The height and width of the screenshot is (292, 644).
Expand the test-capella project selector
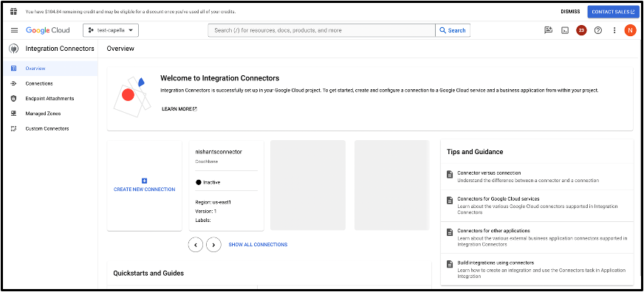[111, 30]
